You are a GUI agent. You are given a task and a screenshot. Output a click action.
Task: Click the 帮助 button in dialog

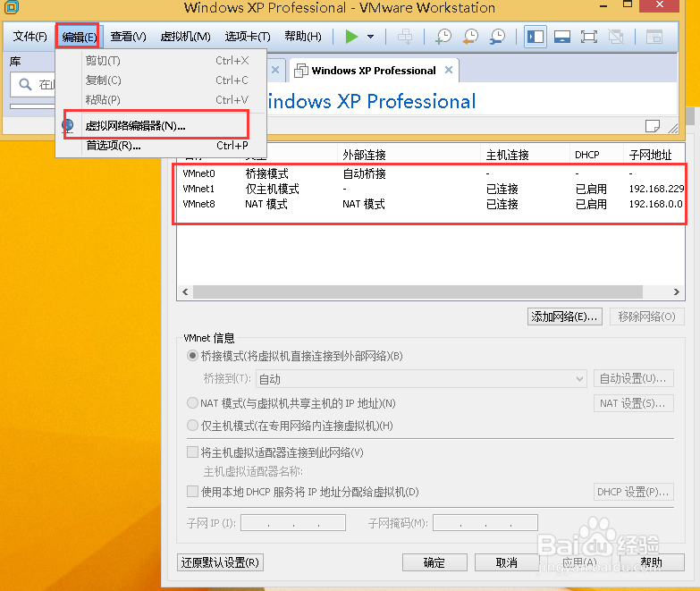pyautogui.click(x=652, y=562)
